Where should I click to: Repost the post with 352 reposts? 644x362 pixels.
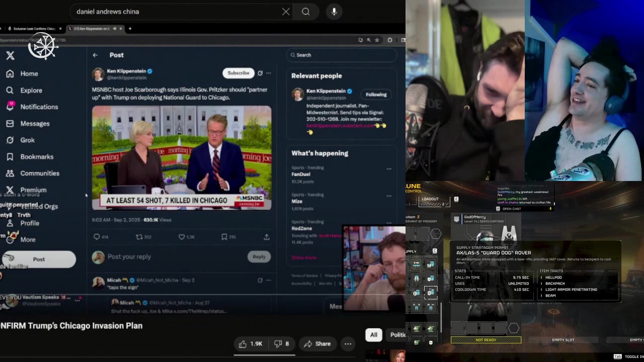coord(144,237)
